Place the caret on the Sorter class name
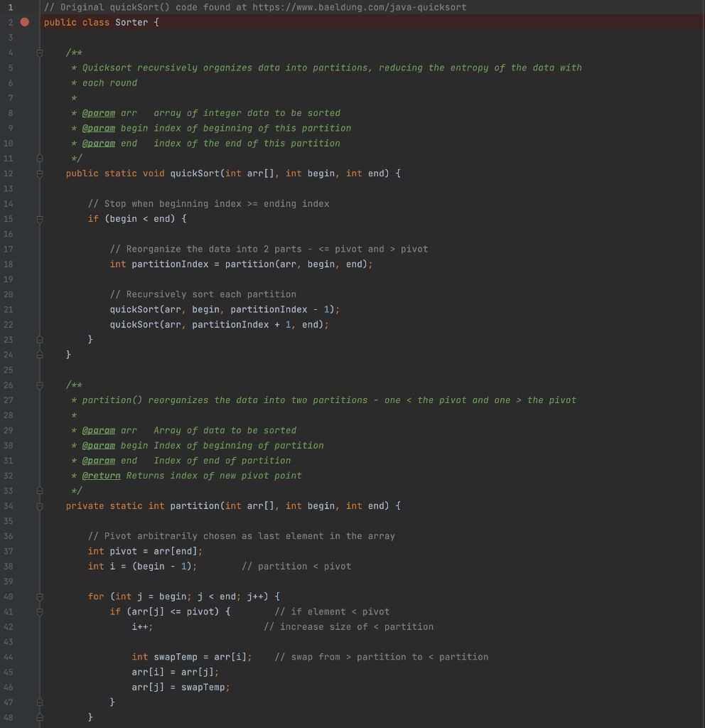Screen dimensions: 705x728 [131, 22]
